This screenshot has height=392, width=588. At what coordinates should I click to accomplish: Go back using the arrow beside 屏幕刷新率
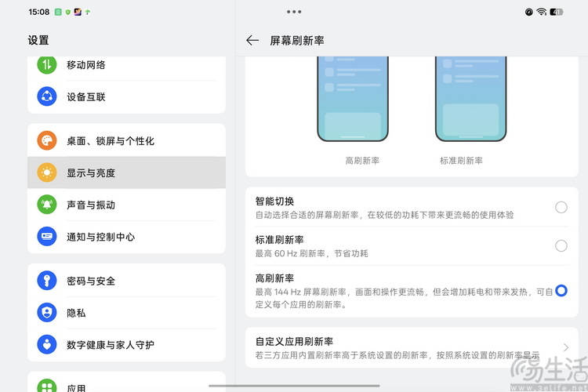(252, 40)
